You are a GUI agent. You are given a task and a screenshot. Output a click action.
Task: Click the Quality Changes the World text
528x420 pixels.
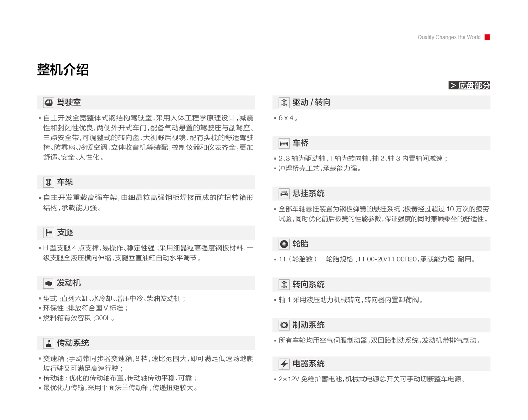click(x=449, y=37)
